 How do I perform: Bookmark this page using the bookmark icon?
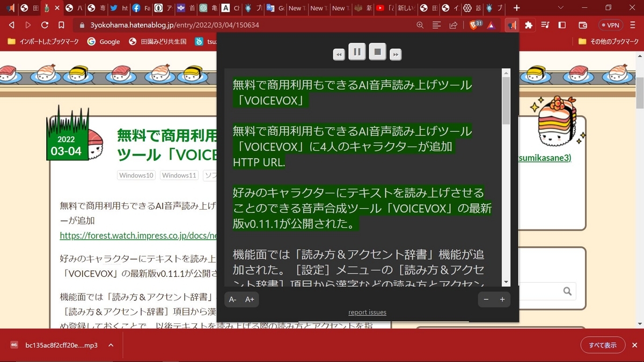pyautogui.click(x=61, y=25)
